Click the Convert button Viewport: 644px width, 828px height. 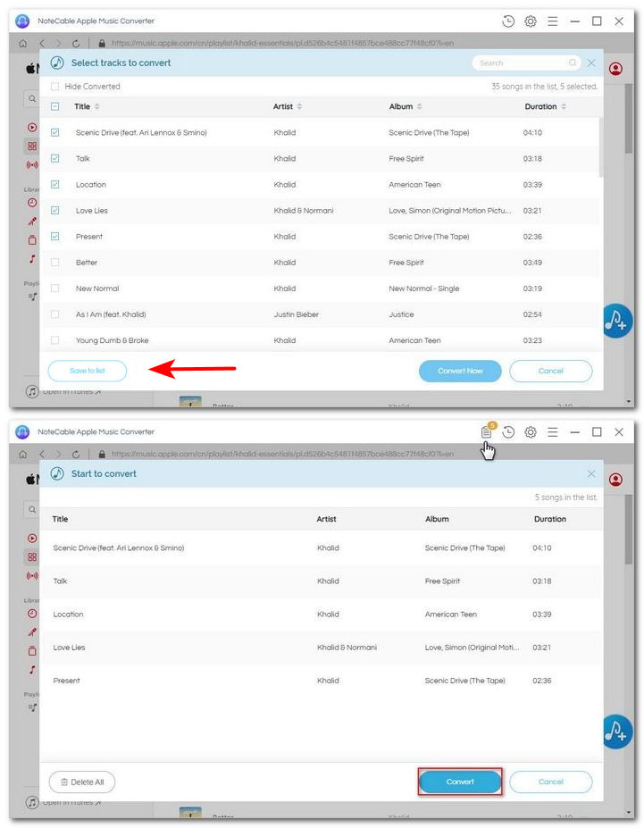tap(460, 782)
